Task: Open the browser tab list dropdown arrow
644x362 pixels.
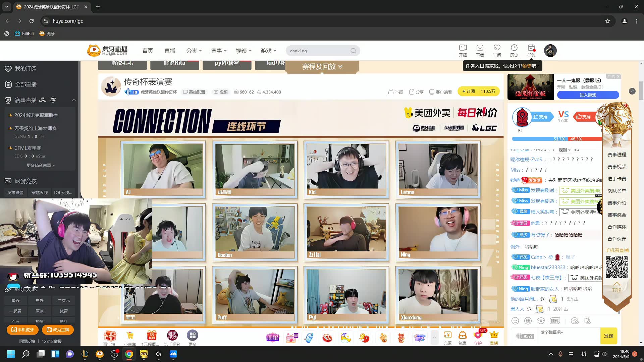Action: click(7, 7)
